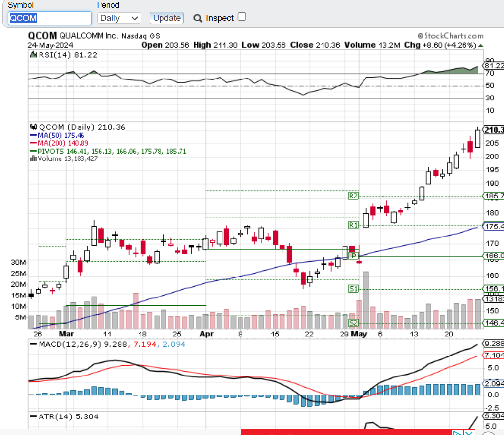Click the RSI(14) indicator icon
Image resolution: width=504 pixels, height=435 pixels.
(33, 55)
